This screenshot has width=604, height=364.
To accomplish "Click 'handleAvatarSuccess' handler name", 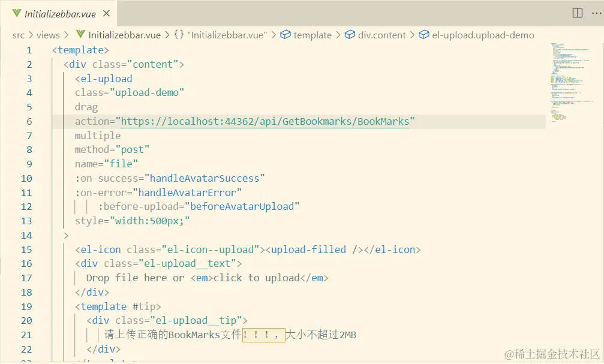I will click(x=205, y=178).
